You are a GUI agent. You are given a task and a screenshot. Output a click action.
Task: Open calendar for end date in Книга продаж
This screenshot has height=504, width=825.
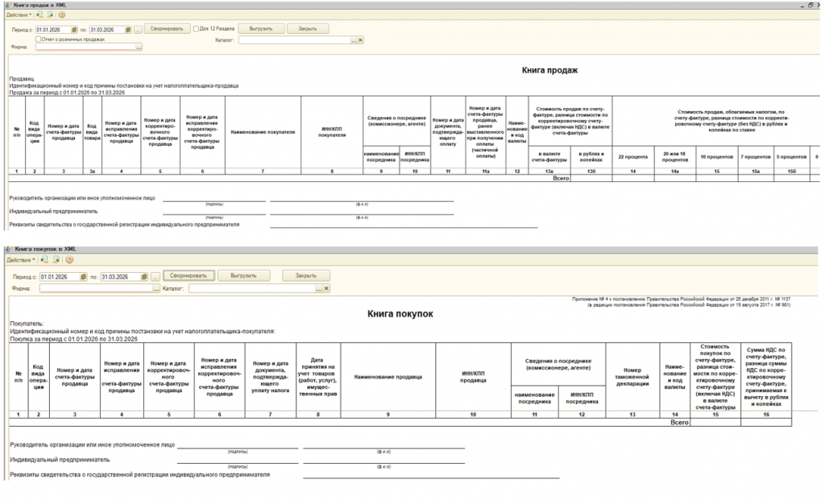point(128,30)
